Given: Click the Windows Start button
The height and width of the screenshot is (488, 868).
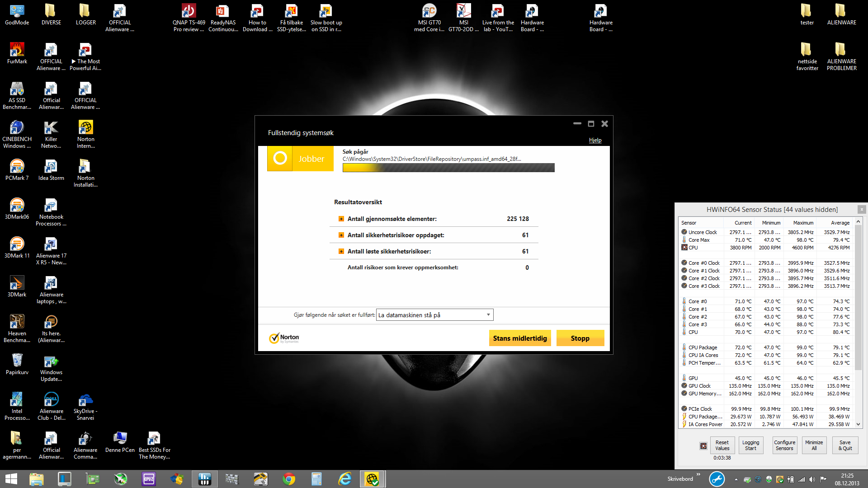Looking at the screenshot, I should pyautogui.click(x=11, y=479).
